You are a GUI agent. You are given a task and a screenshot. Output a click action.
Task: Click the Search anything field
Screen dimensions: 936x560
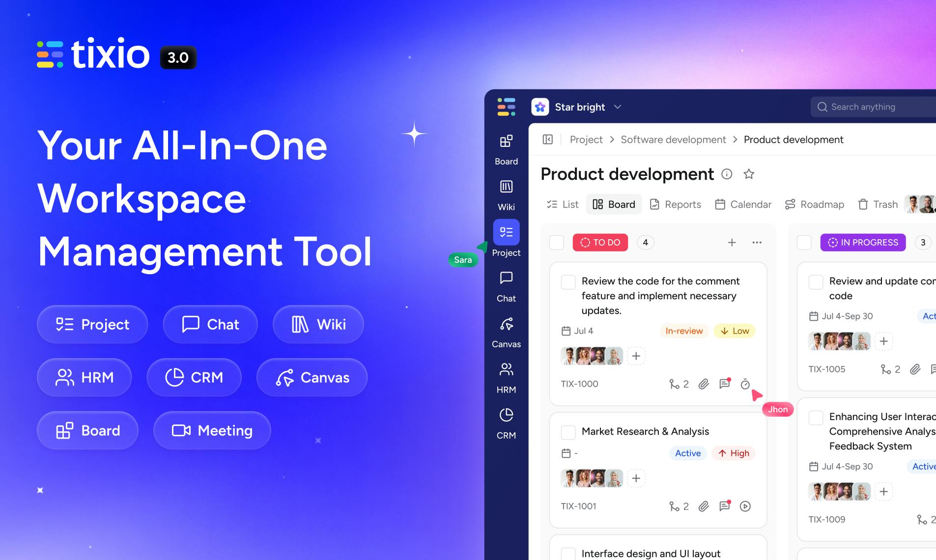(874, 107)
